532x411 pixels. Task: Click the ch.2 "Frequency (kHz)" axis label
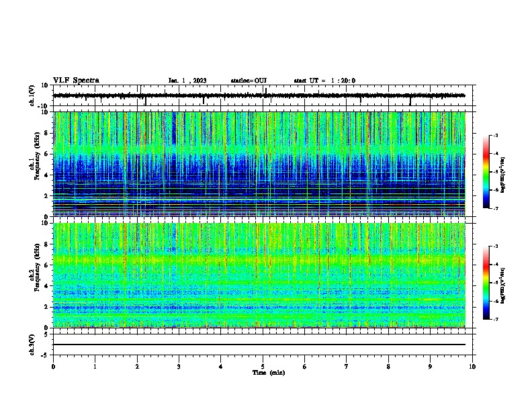pos(38,267)
